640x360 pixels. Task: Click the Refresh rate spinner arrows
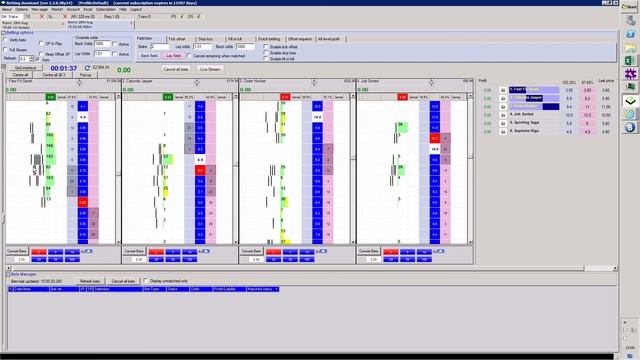pyautogui.click(x=32, y=59)
